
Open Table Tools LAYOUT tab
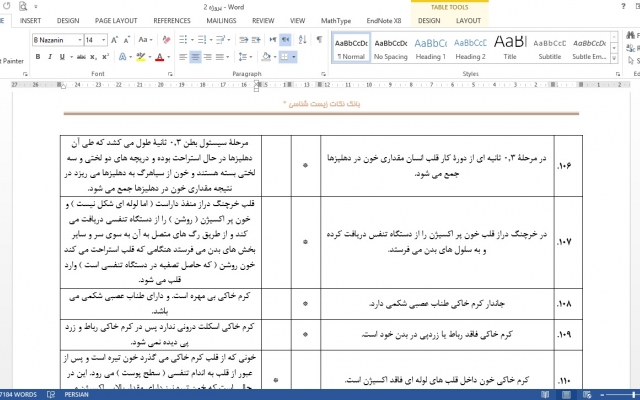(468, 21)
